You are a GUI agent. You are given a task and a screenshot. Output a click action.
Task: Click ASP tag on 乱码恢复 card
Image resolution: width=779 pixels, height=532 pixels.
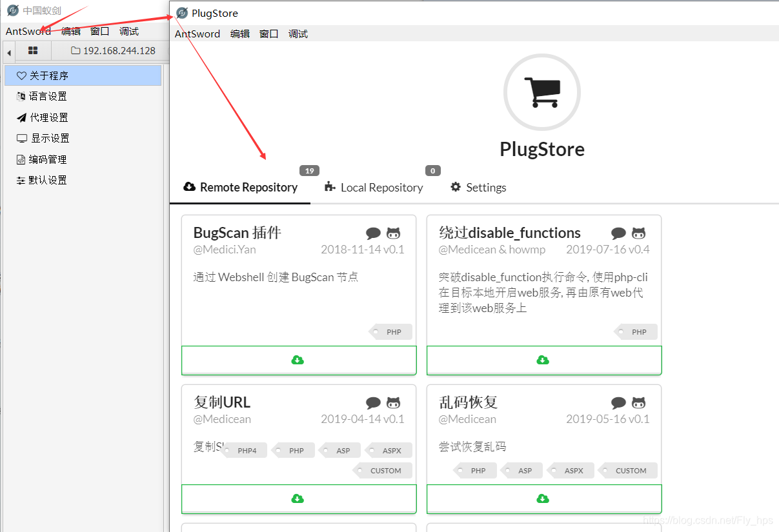coord(522,471)
